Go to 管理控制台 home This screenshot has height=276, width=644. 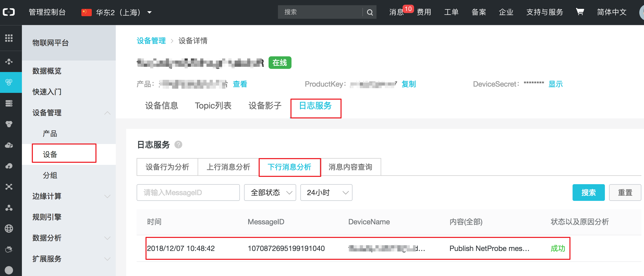click(x=47, y=12)
